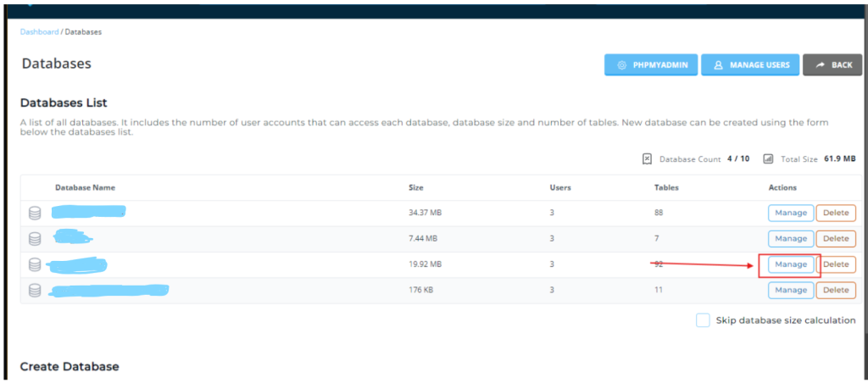Screen dimensions: 868x383
Task: Navigate to Dashboard breadcrumb link
Action: point(39,32)
